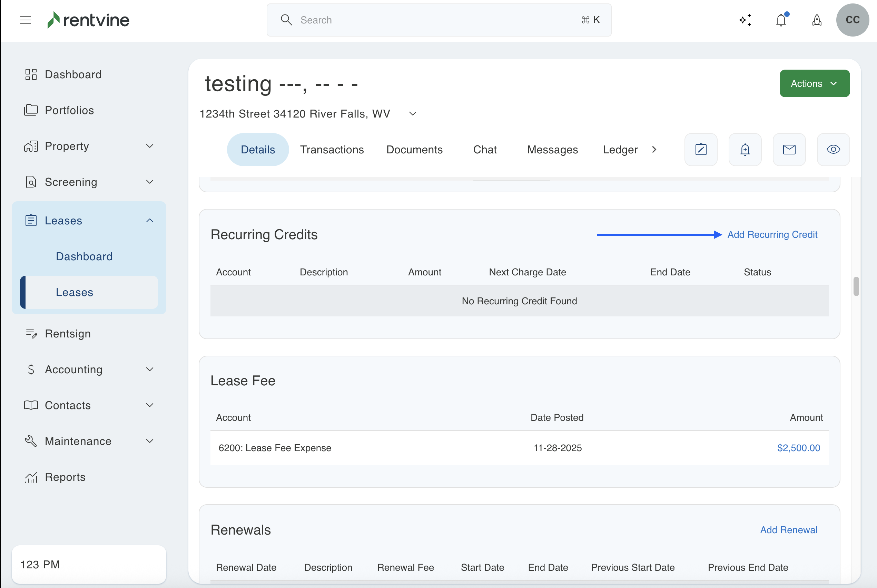
Task: Click the Add Recurring Credit link
Action: (772, 234)
